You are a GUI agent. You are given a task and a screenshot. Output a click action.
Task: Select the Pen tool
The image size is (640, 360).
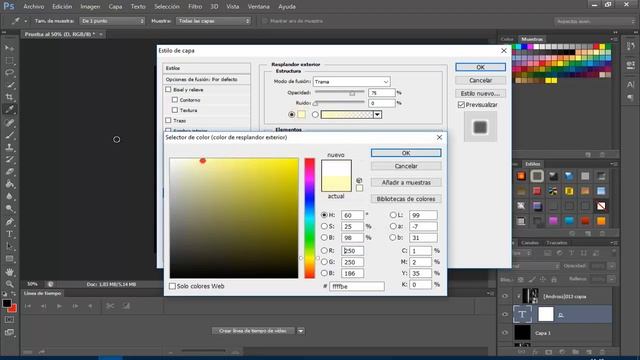9,222
